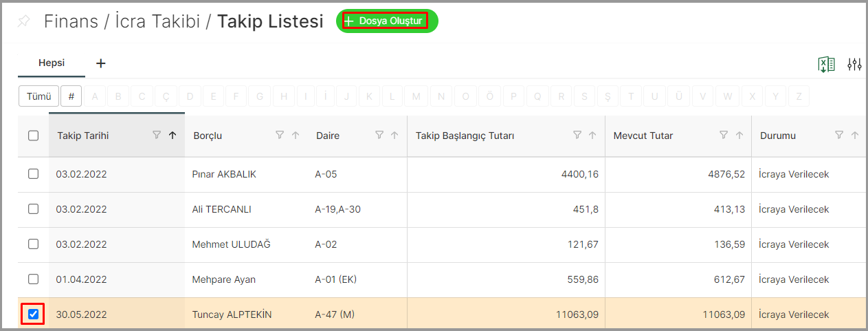Filter the Mevcut Tutar column
868x331 pixels.
point(724,136)
